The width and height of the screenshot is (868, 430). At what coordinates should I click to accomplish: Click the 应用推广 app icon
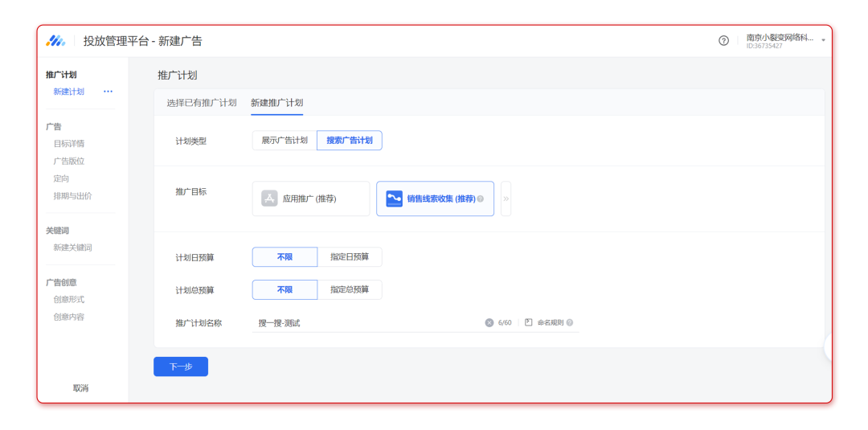269,199
